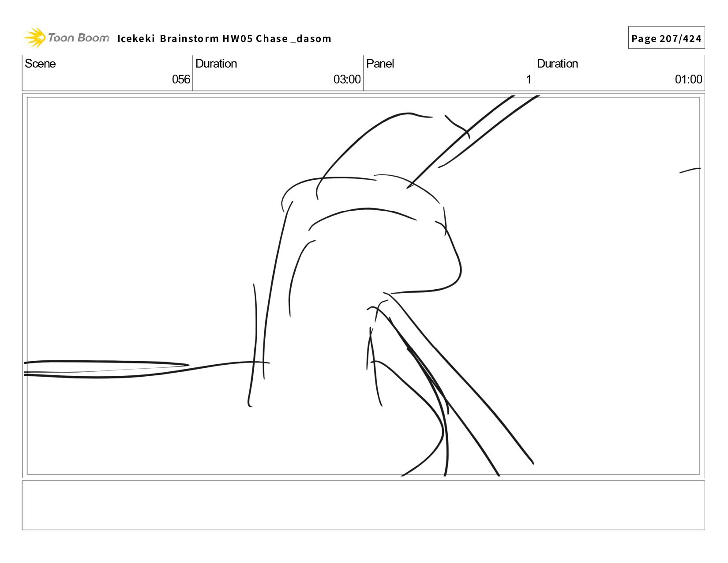This screenshot has height=563, width=728.
Task: Click the Toon Boom logo
Action: 66,38
